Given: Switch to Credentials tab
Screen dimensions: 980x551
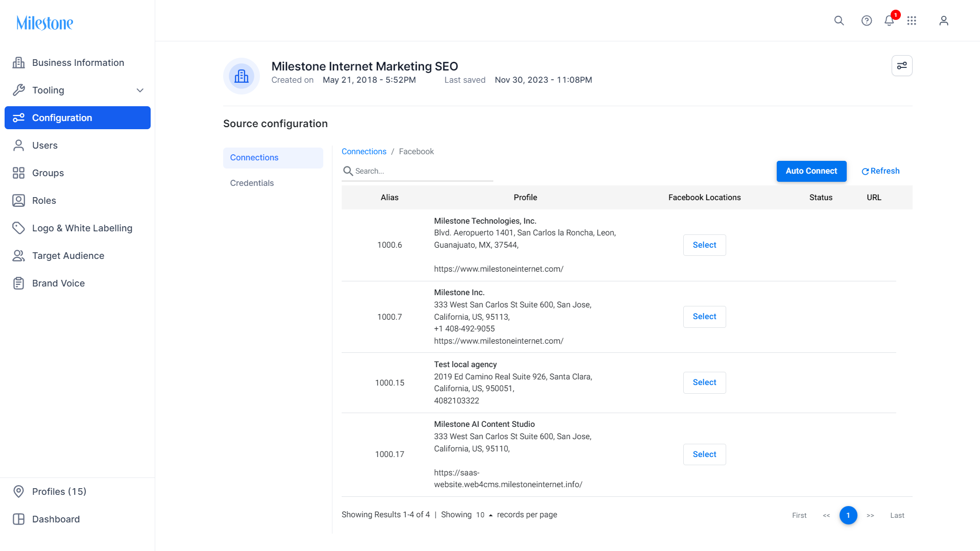Looking at the screenshot, I should (x=273, y=183).
